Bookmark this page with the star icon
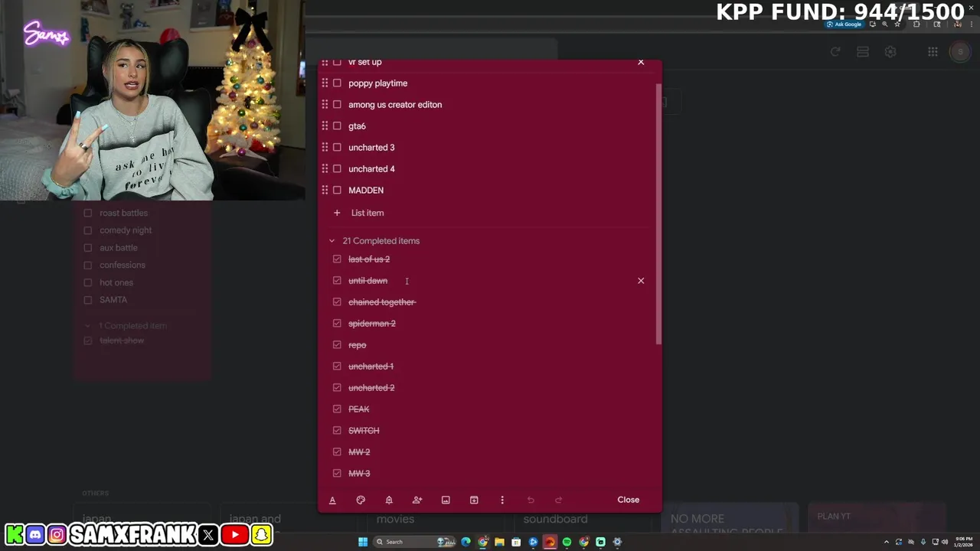This screenshot has width=980, height=551. point(897,24)
